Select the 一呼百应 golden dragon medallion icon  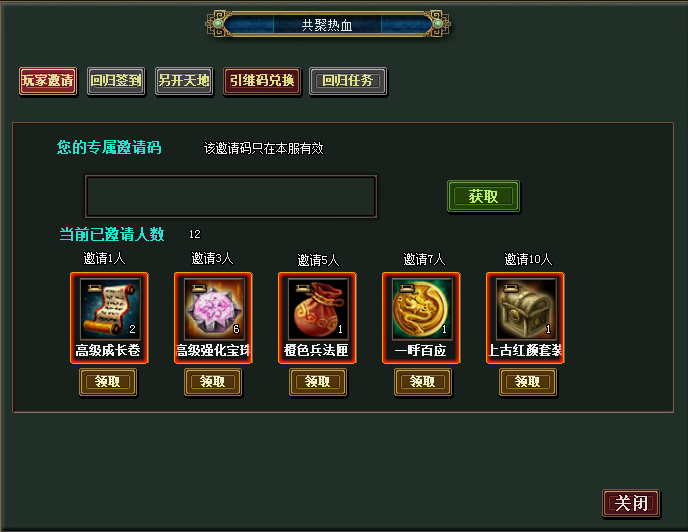coord(421,309)
